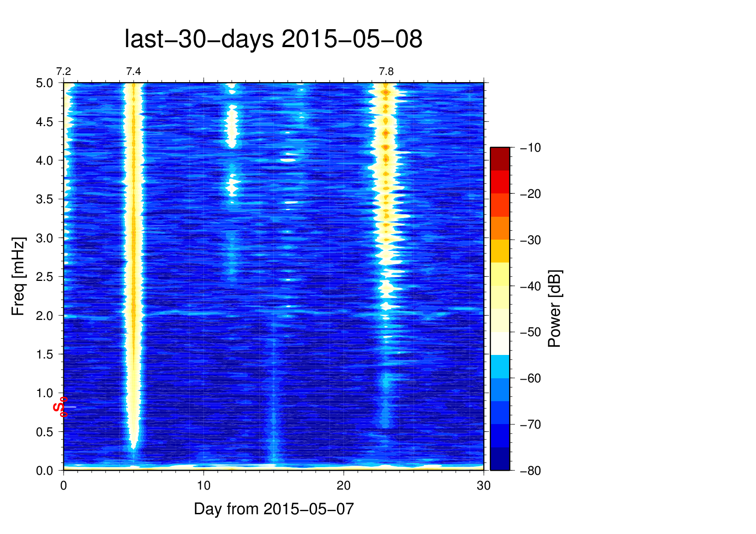This screenshot has width=756, height=534.
Task: Click the chart title last-30-days 2015-05-08
Action: coord(273,39)
